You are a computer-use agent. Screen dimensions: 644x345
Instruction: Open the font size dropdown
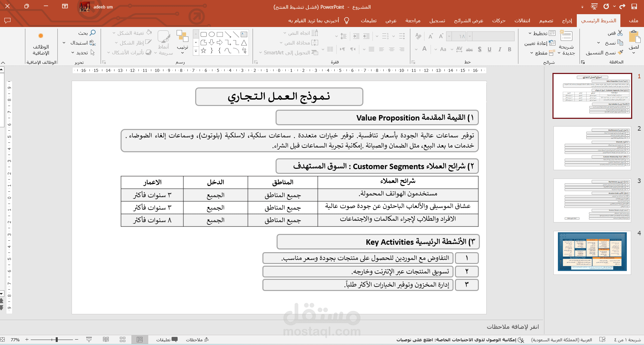[449, 36]
